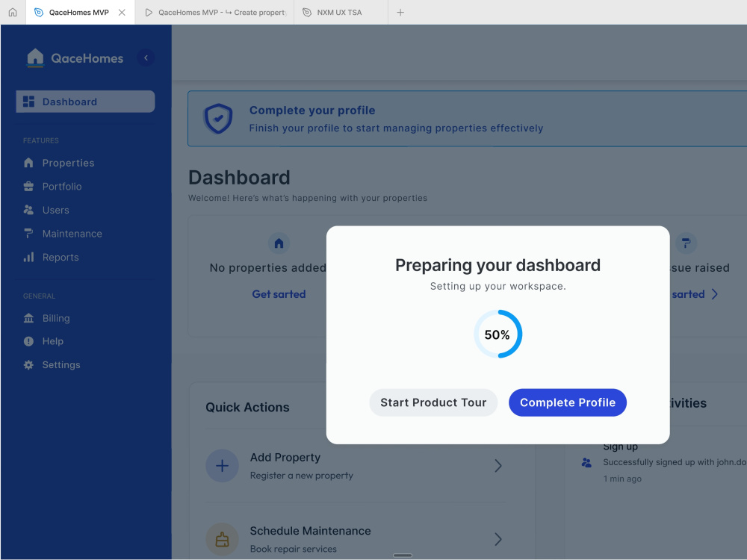Click the Add Property quick action
747x560 pixels.
[x=355, y=466]
